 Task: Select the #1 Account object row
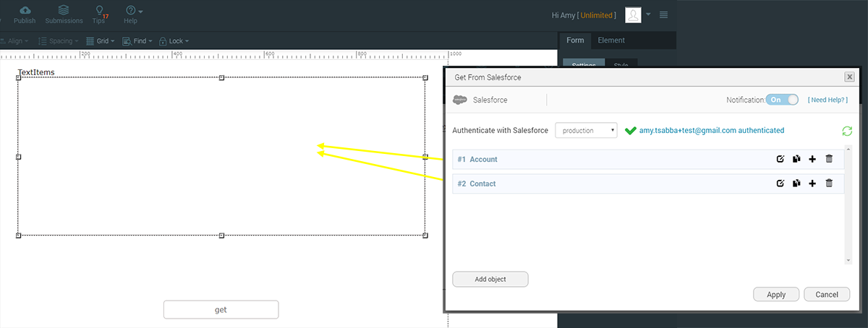pyautogui.click(x=648, y=159)
